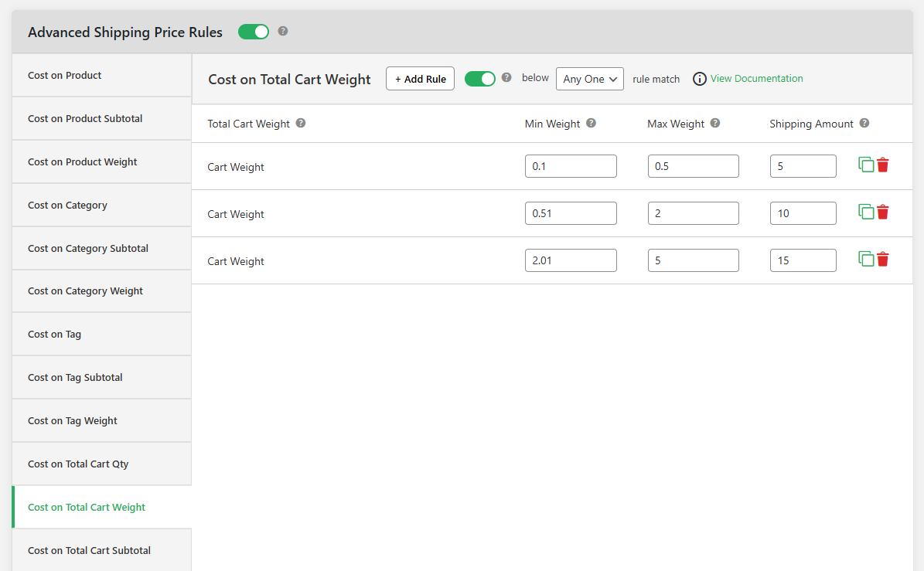This screenshot has height=571, width=924.
Task: Show help for Total Cart Weight column
Action: (x=301, y=123)
